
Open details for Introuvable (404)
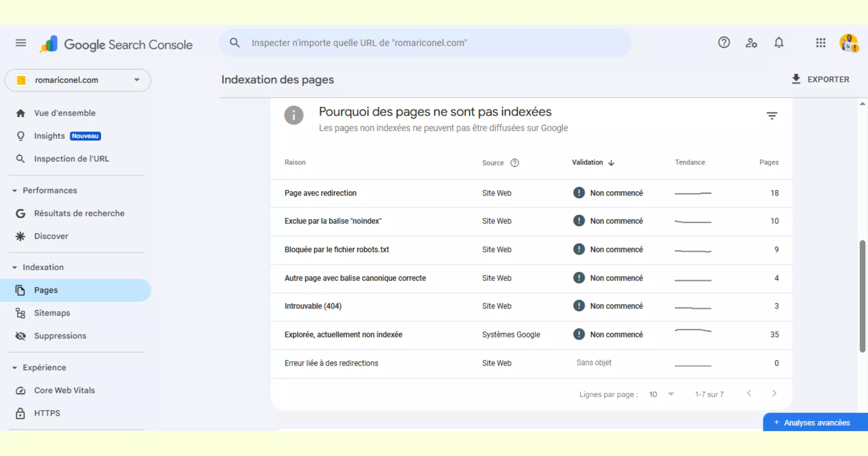click(x=312, y=306)
